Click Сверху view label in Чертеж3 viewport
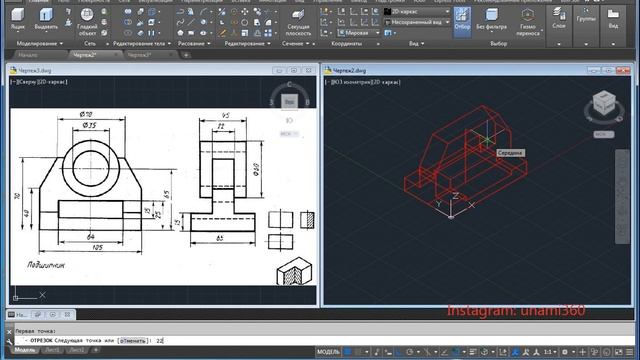 (27, 82)
